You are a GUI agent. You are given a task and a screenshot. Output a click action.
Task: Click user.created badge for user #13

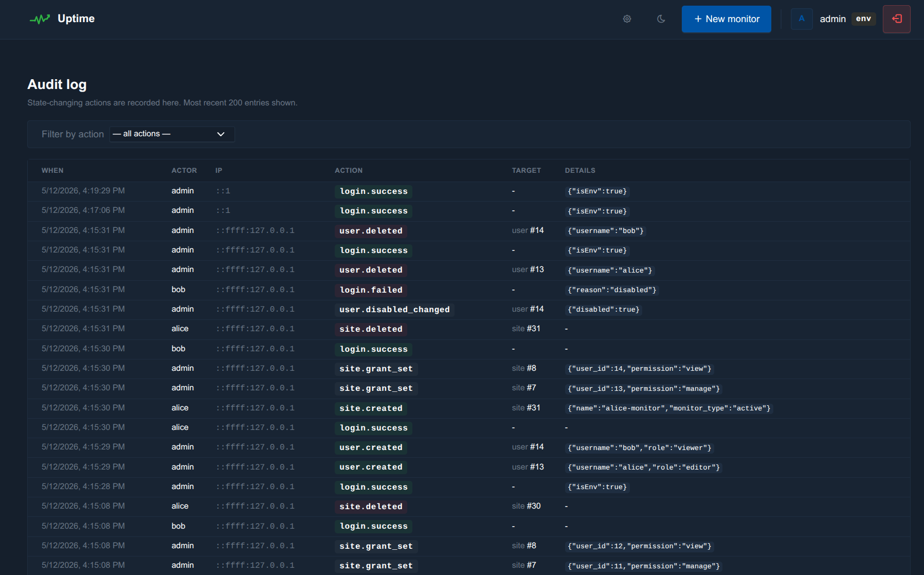[x=371, y=467]
